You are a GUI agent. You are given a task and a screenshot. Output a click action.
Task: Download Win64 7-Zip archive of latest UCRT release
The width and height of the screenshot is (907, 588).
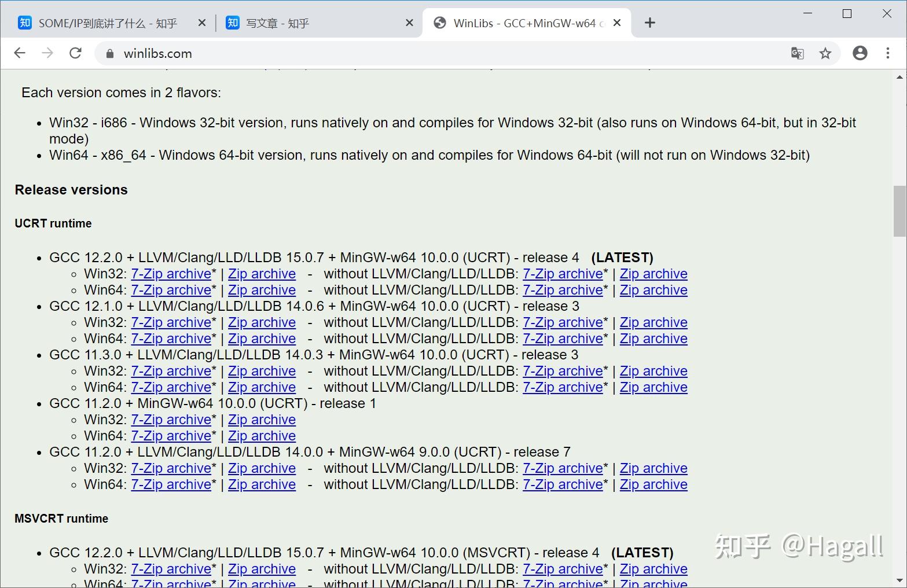[x=171, y=289]
